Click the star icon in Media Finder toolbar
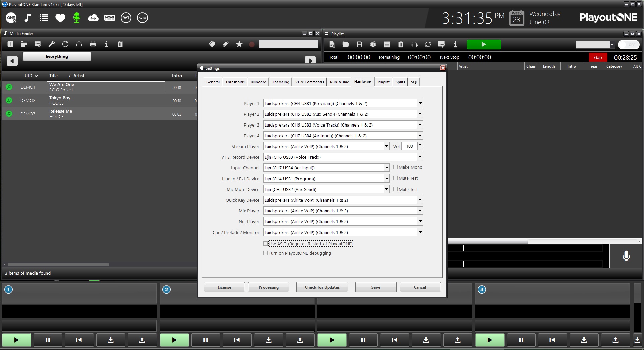Screen dimensions: 644x350 click(x=239, y=44)
